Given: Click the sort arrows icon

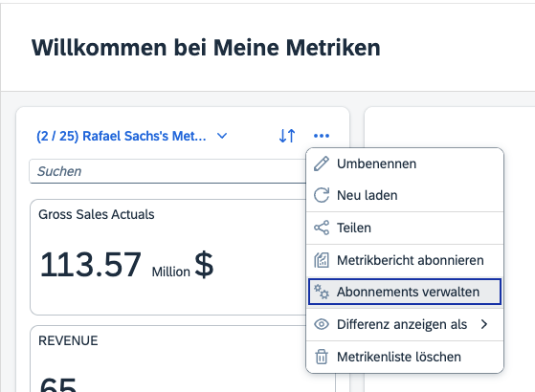Looking at the screenshot, I should point(287,136).
